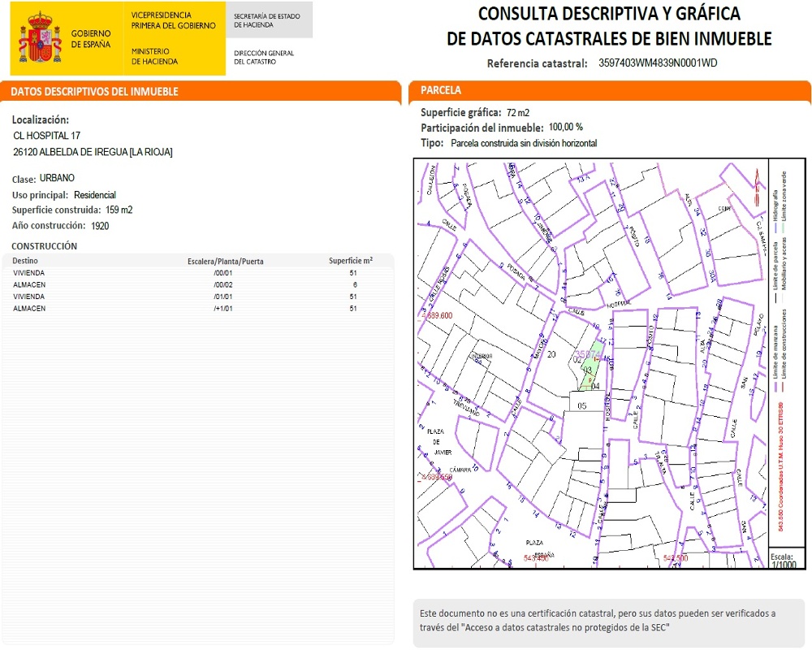Click the Dirección General del Catastro text
Image resolution: width=812 pixels, height=650 pixels.
(263, 58)
